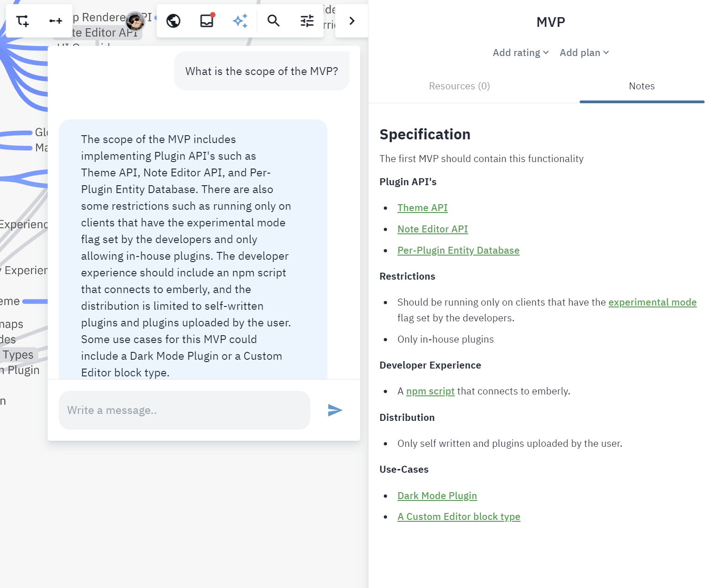Select the Notes tab
This screenshot has width=706, height=588.
642,86
